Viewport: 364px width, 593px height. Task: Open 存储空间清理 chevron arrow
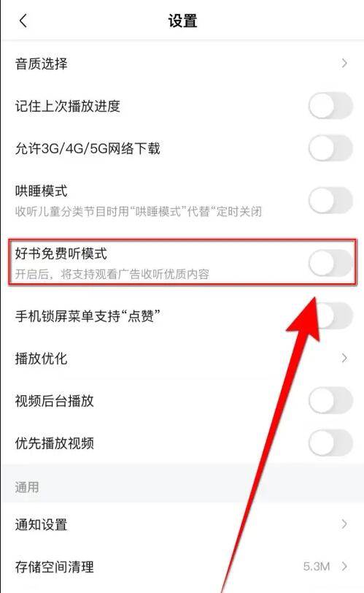[344, 566]
